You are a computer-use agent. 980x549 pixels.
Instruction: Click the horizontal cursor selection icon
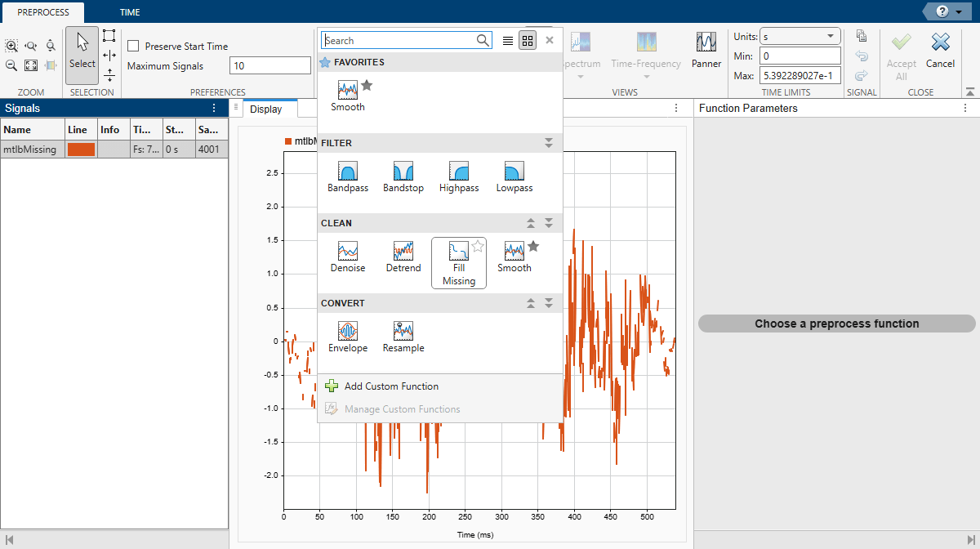tap(109, 56)
